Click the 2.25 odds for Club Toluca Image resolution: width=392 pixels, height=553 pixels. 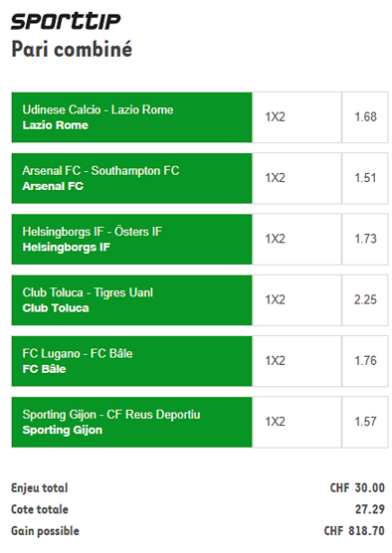click(x=365, y=300)
